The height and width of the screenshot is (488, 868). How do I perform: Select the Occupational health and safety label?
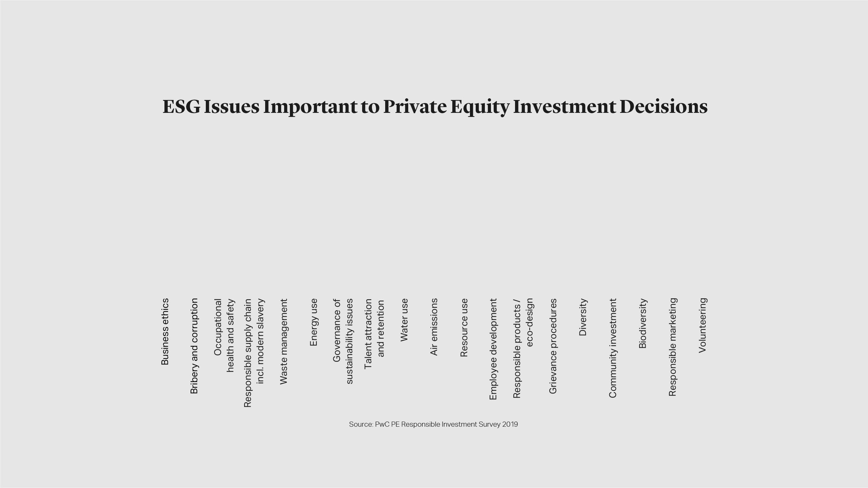pos(224,335)
